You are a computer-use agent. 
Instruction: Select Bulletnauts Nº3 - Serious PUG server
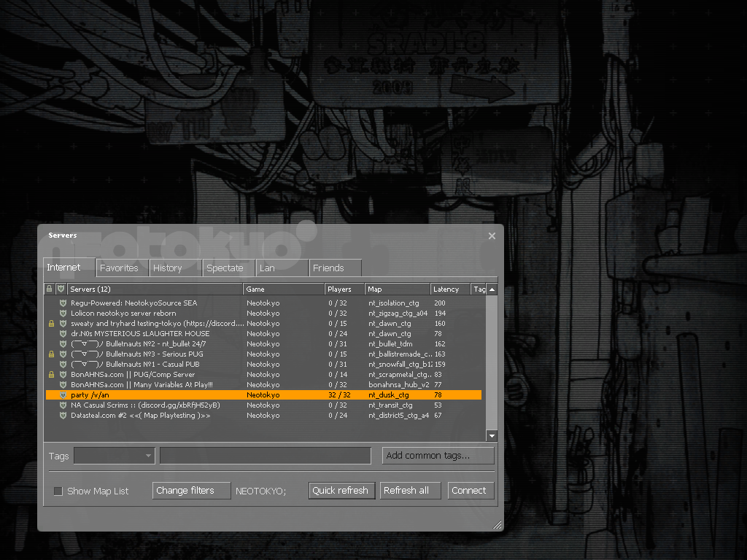pos(136,354)
